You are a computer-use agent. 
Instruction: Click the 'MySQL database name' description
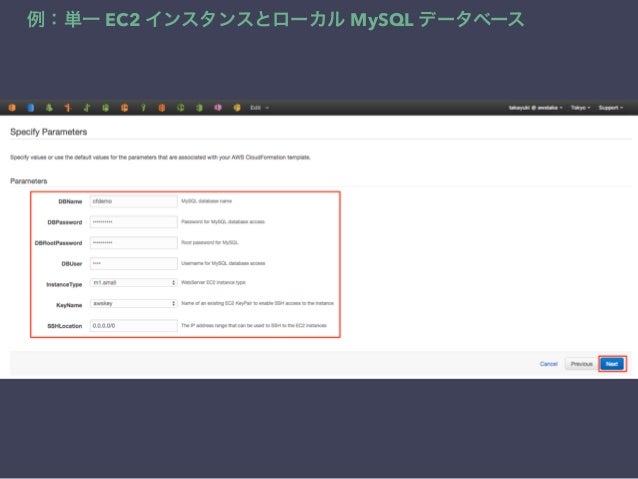[206, 201]
